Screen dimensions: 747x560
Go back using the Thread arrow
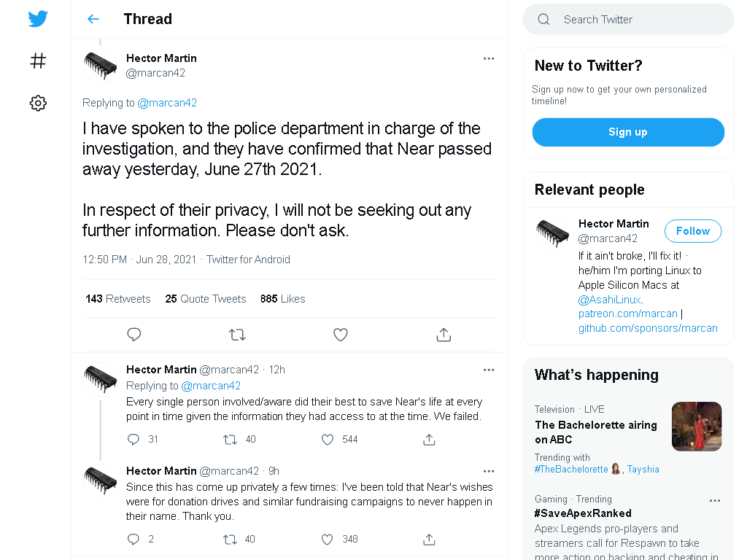(93, 19)
